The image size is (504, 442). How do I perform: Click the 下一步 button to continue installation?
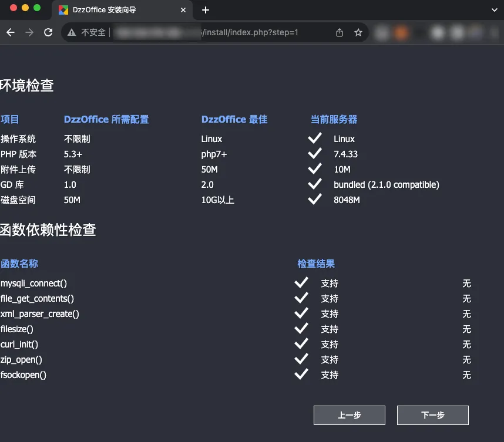(x=433, y=415)
